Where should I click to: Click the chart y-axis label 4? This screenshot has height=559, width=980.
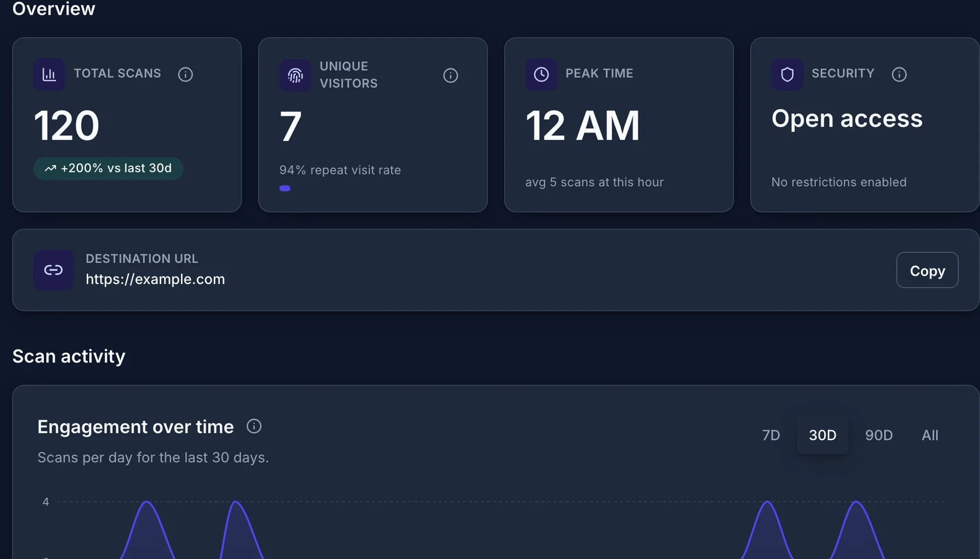point(46,502)
